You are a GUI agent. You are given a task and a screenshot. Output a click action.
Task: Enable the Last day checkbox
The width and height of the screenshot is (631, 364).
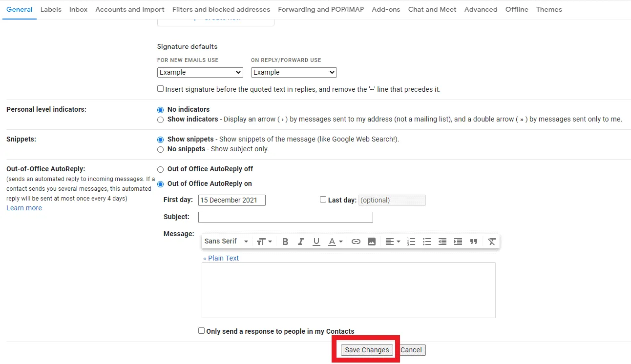coord(323,199)
